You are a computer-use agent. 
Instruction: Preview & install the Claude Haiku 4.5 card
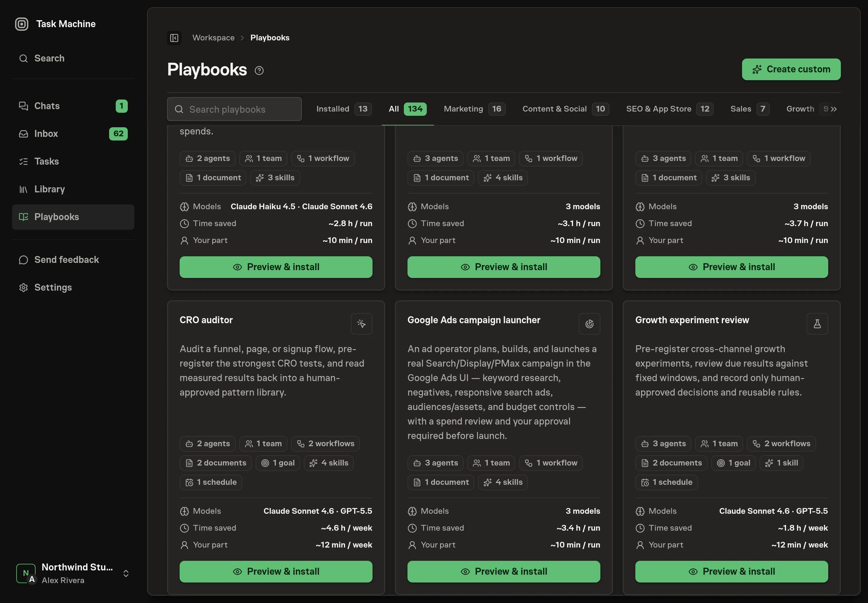pos(276,267)
